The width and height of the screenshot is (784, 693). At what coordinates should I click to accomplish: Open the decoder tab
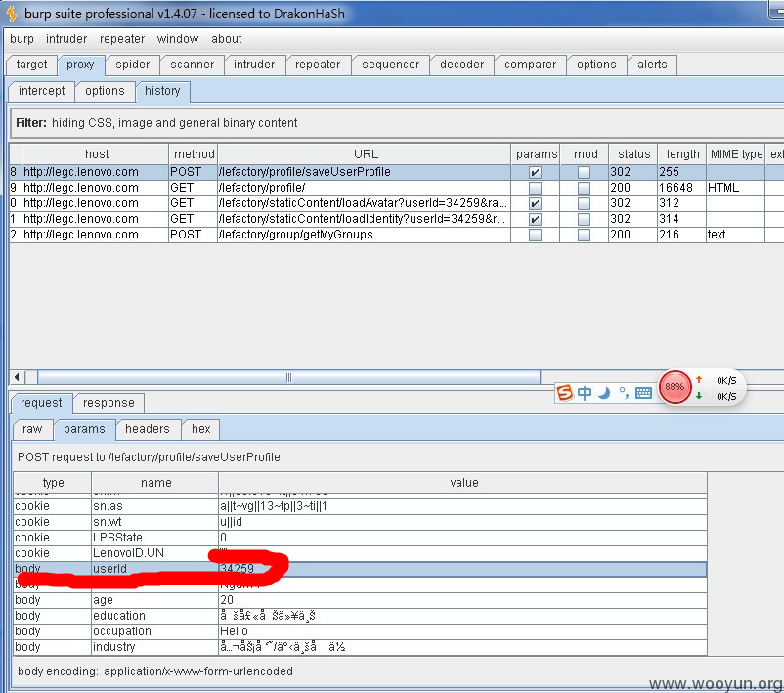462,65
